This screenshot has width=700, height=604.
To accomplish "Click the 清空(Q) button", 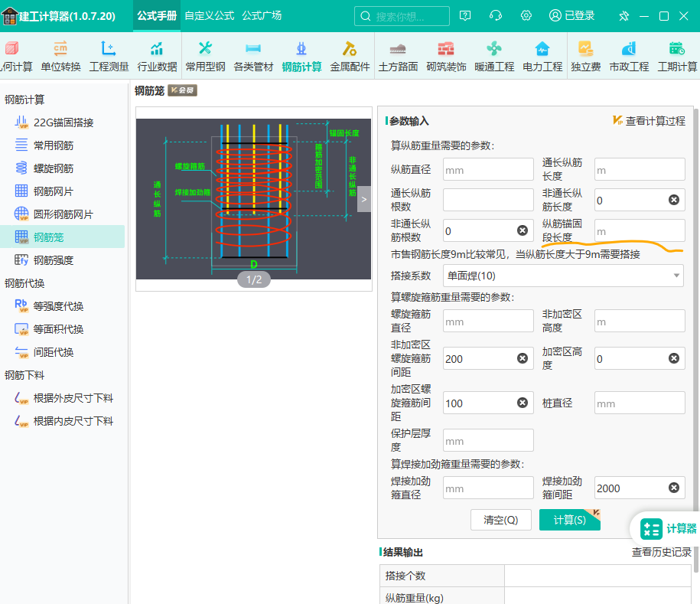I will [x=501, y=520].
